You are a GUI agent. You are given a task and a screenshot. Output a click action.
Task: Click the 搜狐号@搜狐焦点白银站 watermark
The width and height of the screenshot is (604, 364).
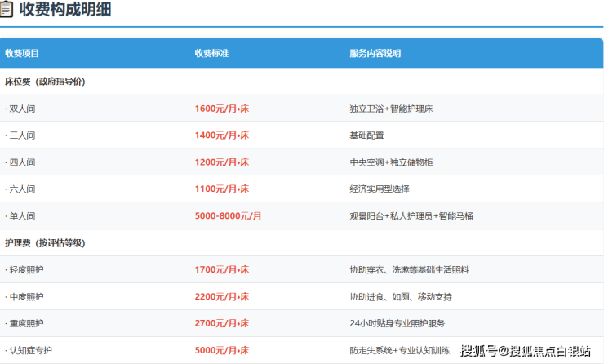pyautogui.click(x=526, y=351)
